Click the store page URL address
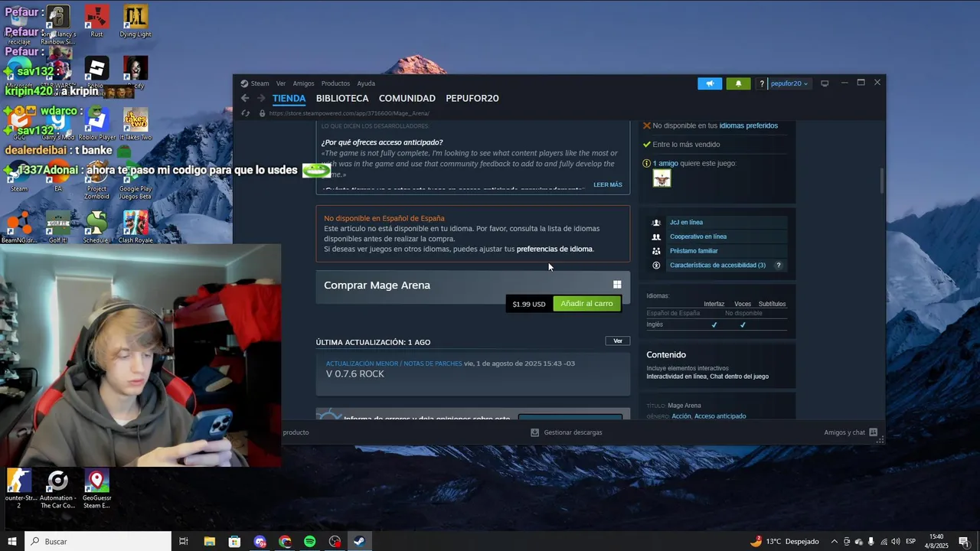The image size is (980, 551). pyautogui.click(x=348, y=113)
